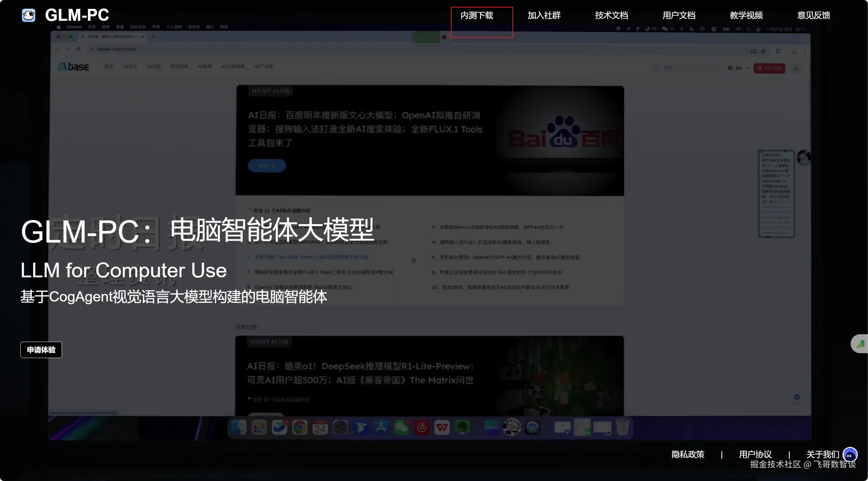
Task: Click the GLM-PC brand name in header
Action: (77, 15)
